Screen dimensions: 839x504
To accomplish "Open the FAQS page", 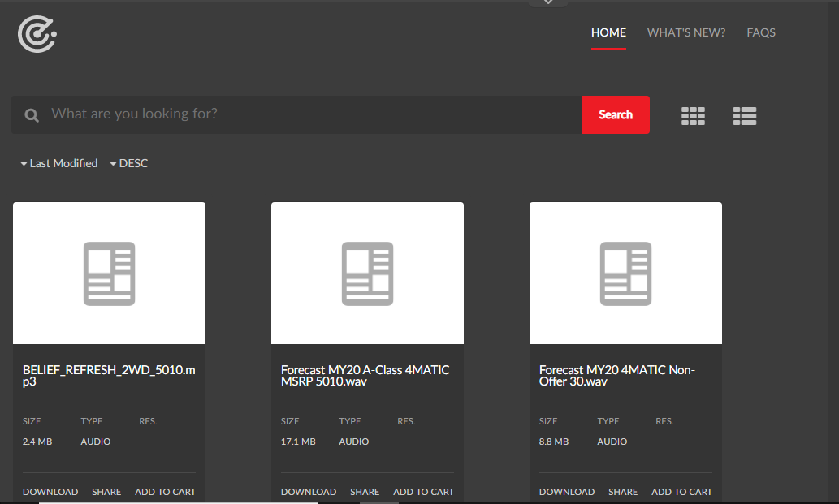I will pyautogui.click(x=761, y=32).
